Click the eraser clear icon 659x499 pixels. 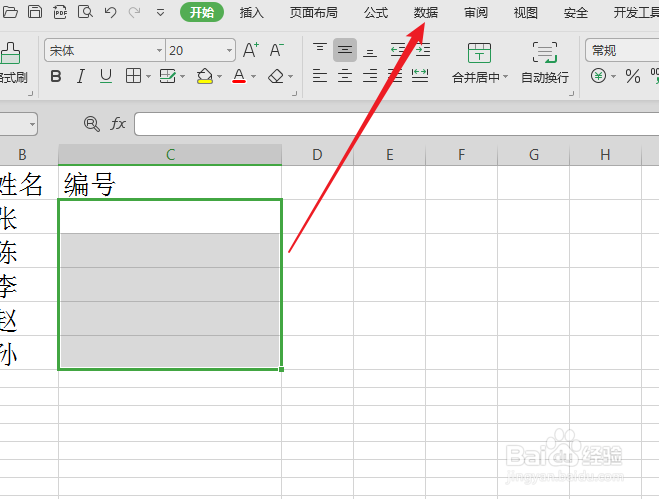tap(276, 77)
